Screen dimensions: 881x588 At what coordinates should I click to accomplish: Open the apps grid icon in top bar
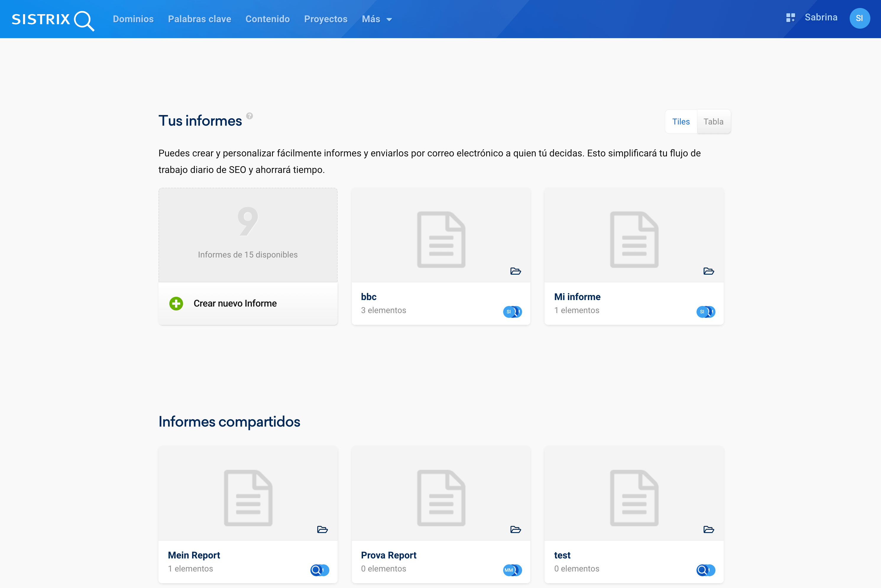tap(791, 18)
